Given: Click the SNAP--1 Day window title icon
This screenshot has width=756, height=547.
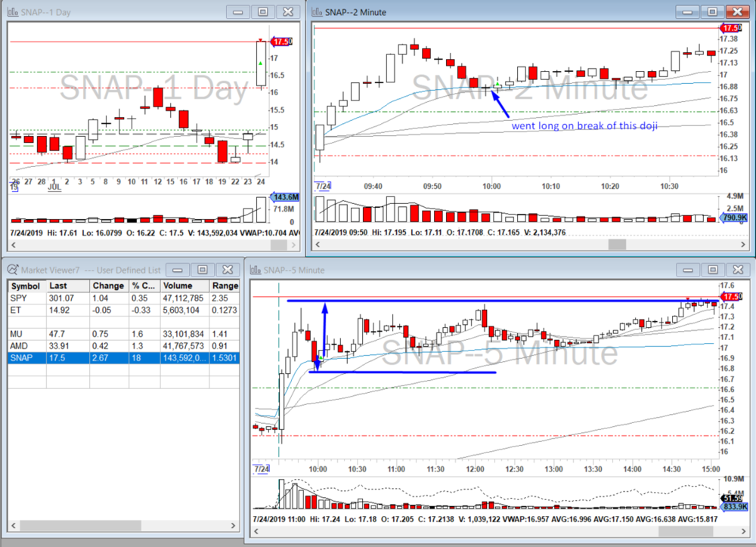Looking at the screenshot, I should coord(14,11).
